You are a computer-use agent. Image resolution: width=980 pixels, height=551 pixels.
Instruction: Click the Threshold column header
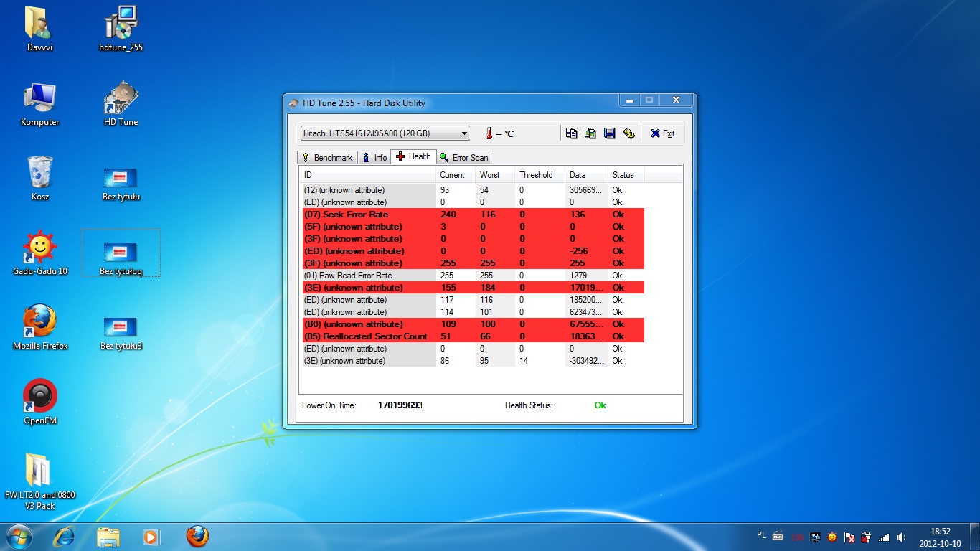click(540, 175)
